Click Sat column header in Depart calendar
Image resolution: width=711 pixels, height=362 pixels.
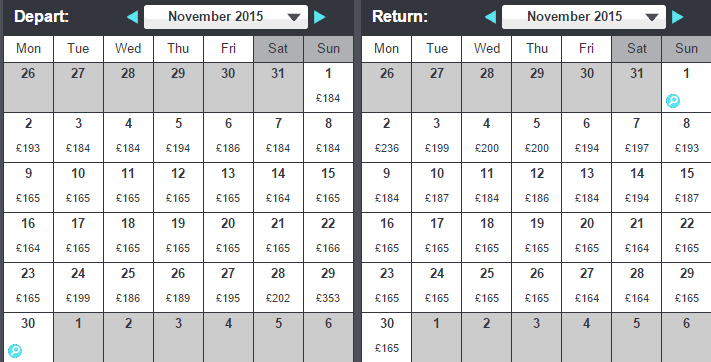(278, 49)
